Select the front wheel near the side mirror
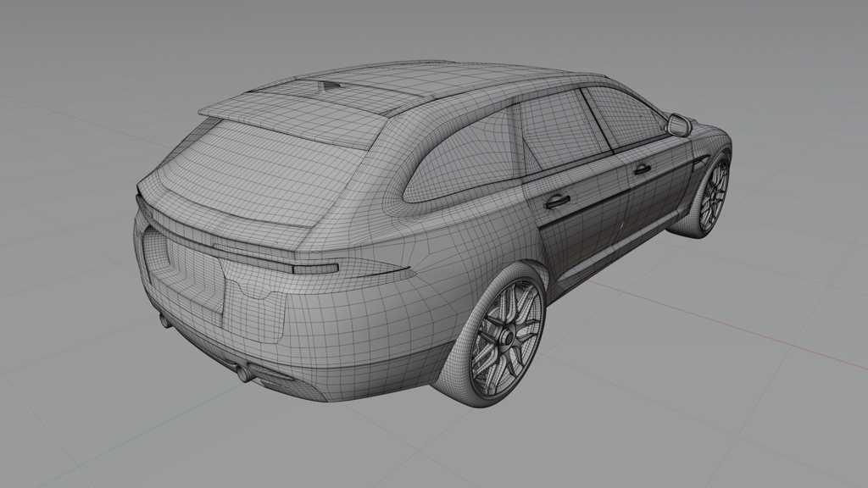 [712, 197]
